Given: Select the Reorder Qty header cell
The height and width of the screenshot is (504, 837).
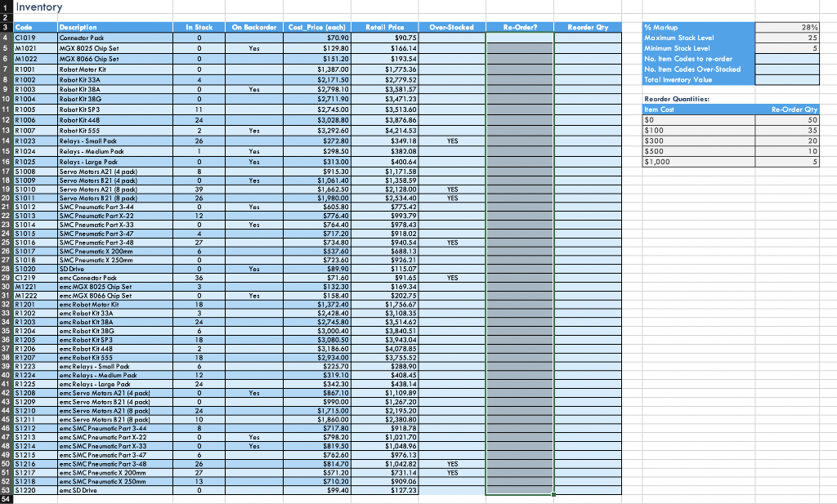Looking at the screenshot, I should click(x=589, y=26).
